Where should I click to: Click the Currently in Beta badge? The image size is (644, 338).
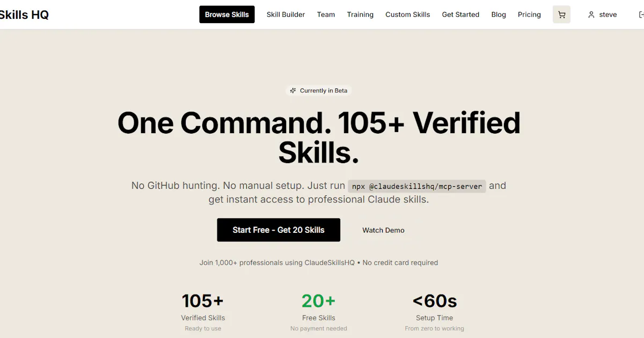click(319, 91)
